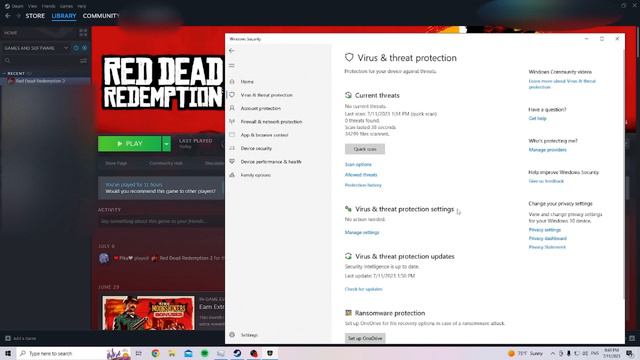Switch Steam library to grid collections view
640x360 pixels.
[83, 33]
